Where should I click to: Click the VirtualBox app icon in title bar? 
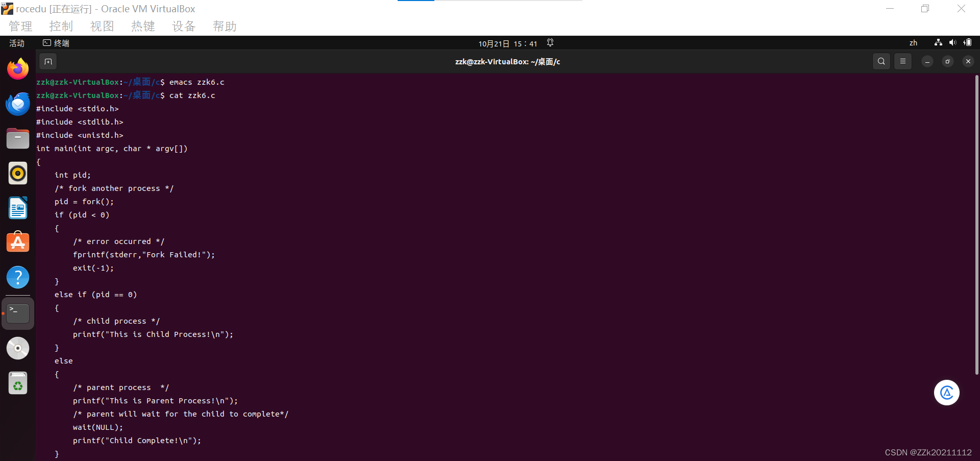(x=7, y=9)
